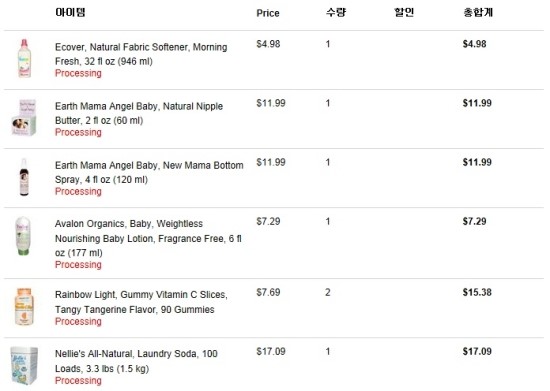This screenshot has height=391, width=550.
Task: Open Nellie's All-Natural Laundry Soda link
Action: click(136, 361)
